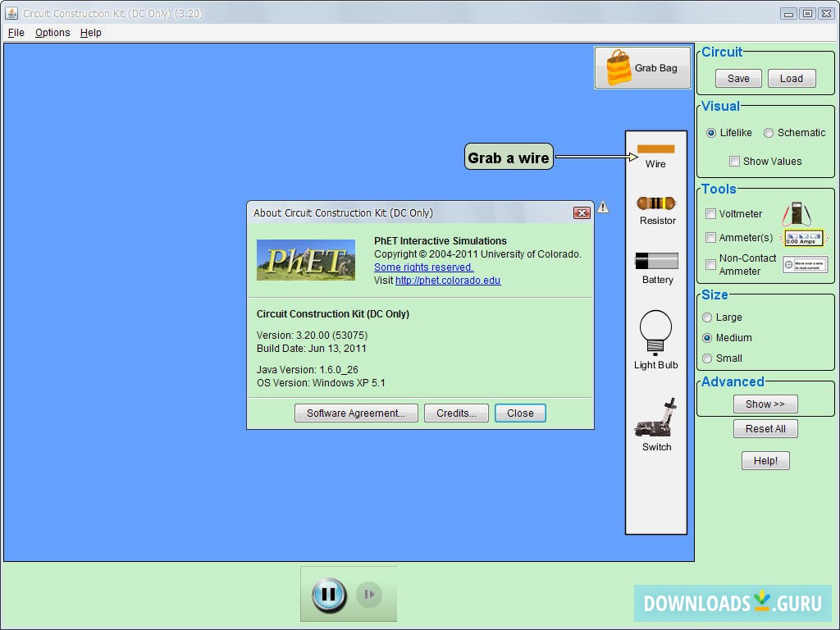Viewport: 840px width, 630px height.
Task: Click the PhET Interactive Simulations heading
Action: (x=440, y=241)
